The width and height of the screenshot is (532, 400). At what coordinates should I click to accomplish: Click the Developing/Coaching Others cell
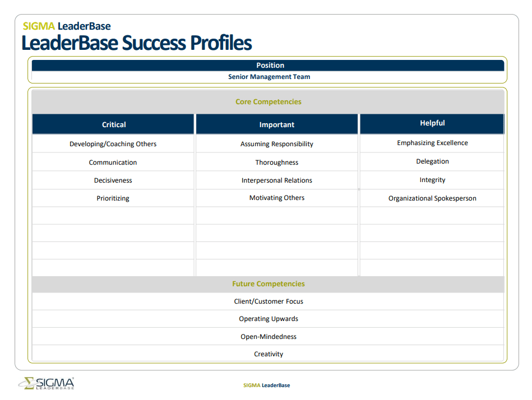[113, 144]
